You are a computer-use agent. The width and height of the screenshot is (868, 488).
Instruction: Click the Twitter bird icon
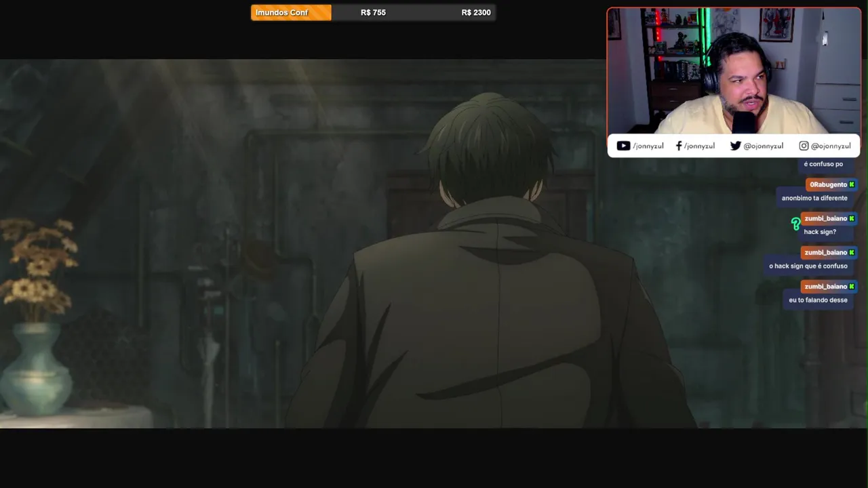point(735,146)
